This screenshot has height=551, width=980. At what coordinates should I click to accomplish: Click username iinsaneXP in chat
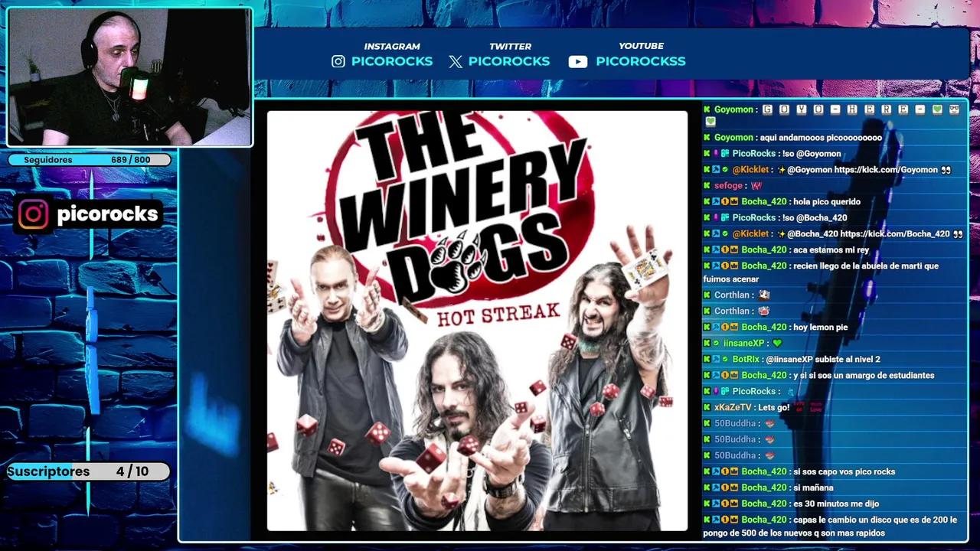(x=743, y=344)
